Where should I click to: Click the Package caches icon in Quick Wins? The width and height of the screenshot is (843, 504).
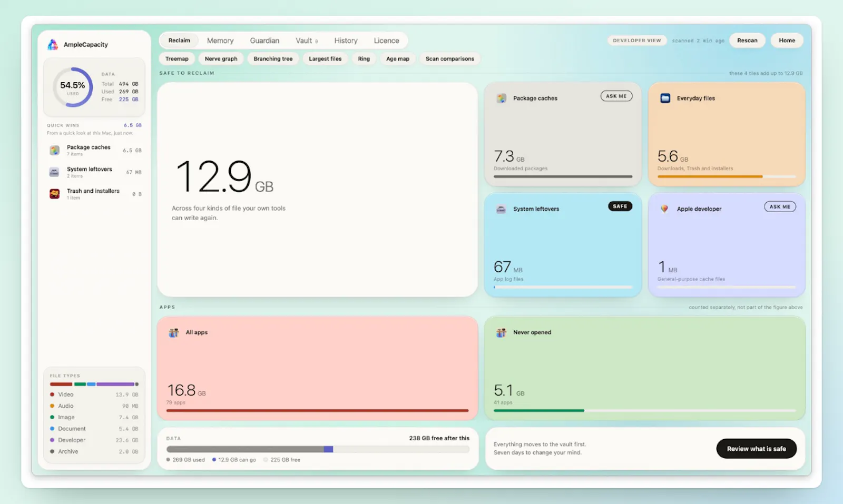click(54, 151)
